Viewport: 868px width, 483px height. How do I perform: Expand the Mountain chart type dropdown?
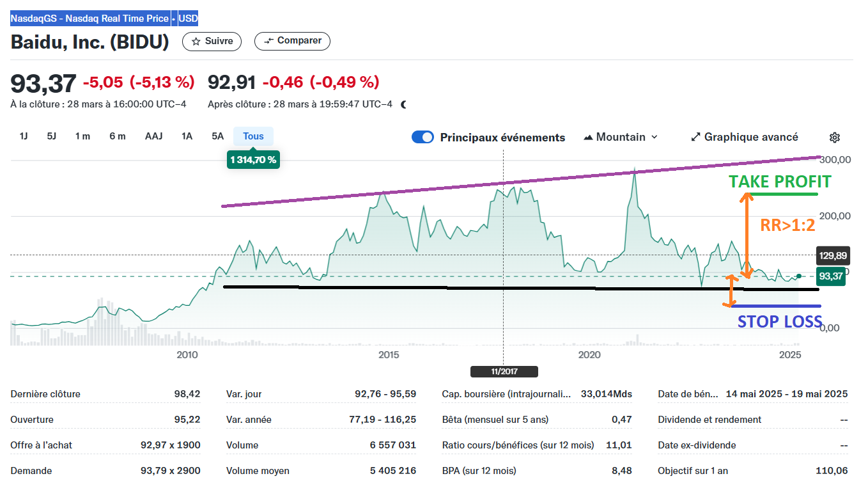621,137
